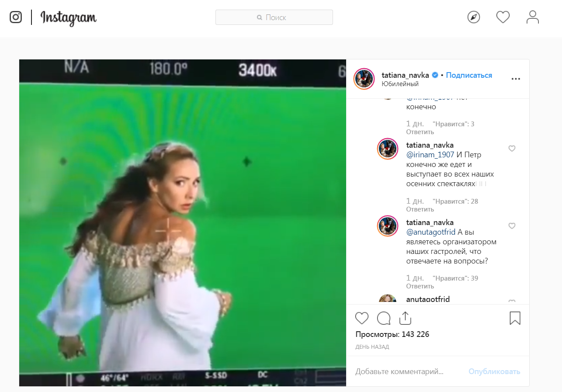Image resolution: width=562 pixels, height=392 pixels.
Task: Like the comment mentioning @anutagotfrid
Action: pos(512,226)
